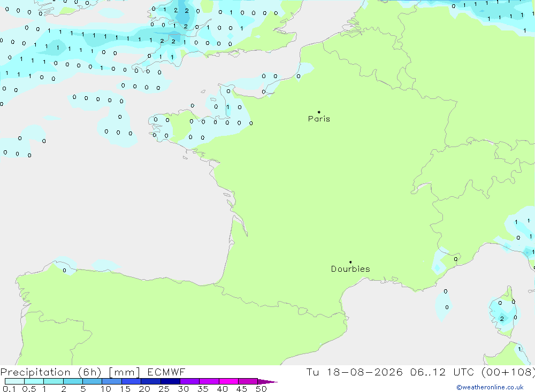Pick the 35–40 mm purple legend swatch
Viewport: 535px width, 392px height.
coord(209,381)
